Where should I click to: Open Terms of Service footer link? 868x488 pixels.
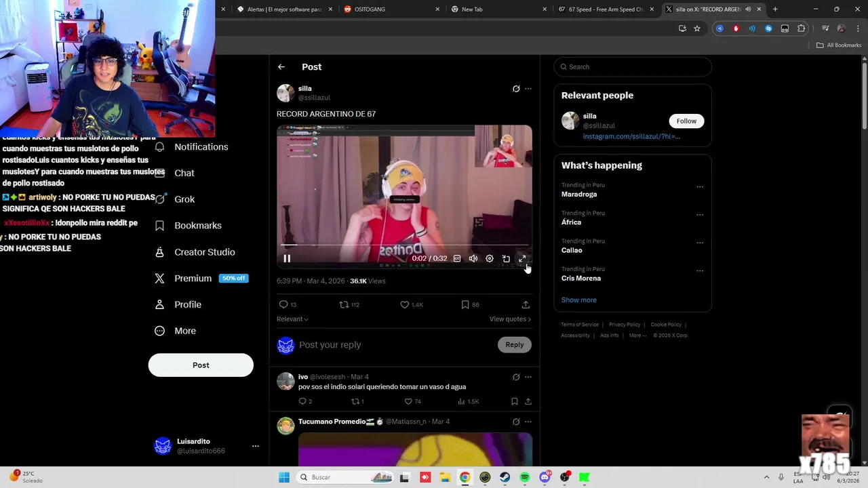(x=580, y=325)
